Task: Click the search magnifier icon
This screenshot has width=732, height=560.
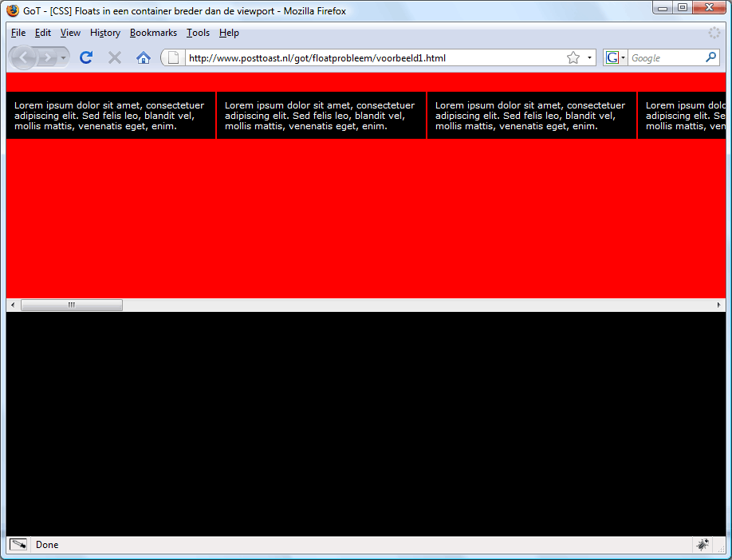Action: [710, 57]
